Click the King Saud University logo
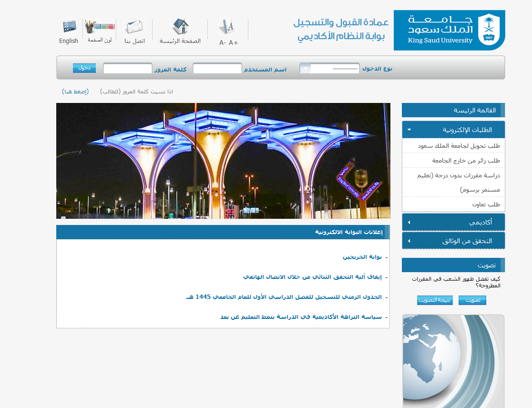 (449, 31)
